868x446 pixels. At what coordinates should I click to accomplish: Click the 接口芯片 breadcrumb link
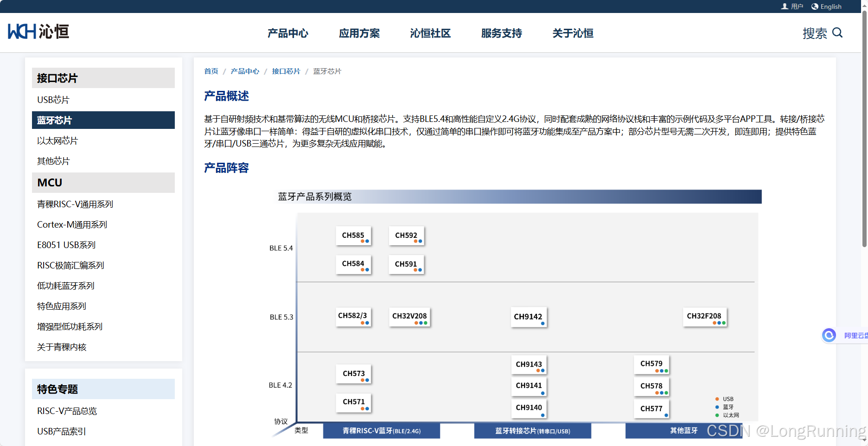pos(286,71)
